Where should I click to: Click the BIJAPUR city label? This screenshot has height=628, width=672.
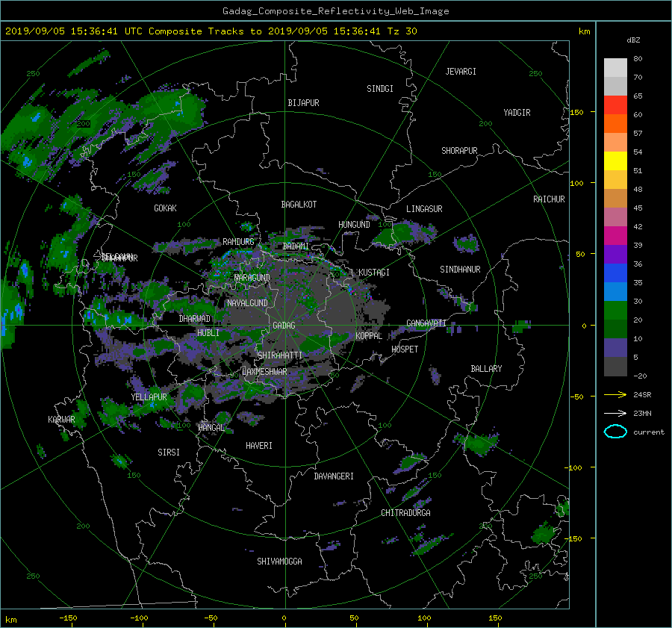303,103
